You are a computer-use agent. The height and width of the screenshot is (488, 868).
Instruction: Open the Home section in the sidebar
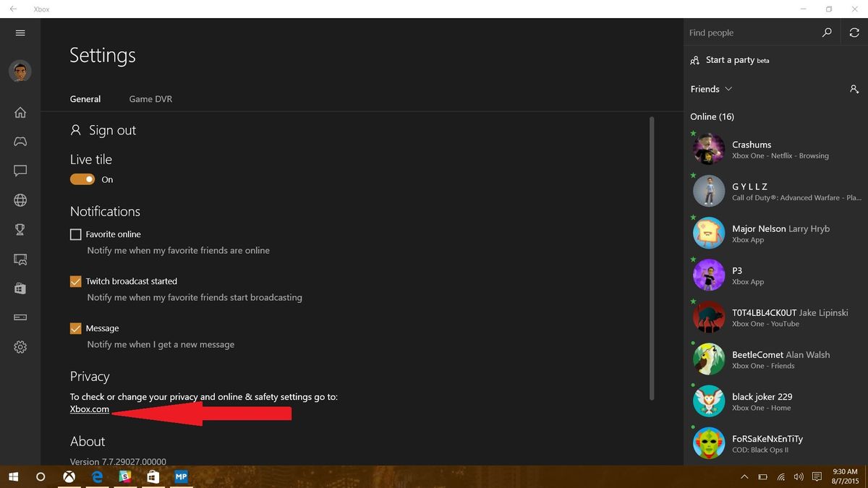pos(20,112)
